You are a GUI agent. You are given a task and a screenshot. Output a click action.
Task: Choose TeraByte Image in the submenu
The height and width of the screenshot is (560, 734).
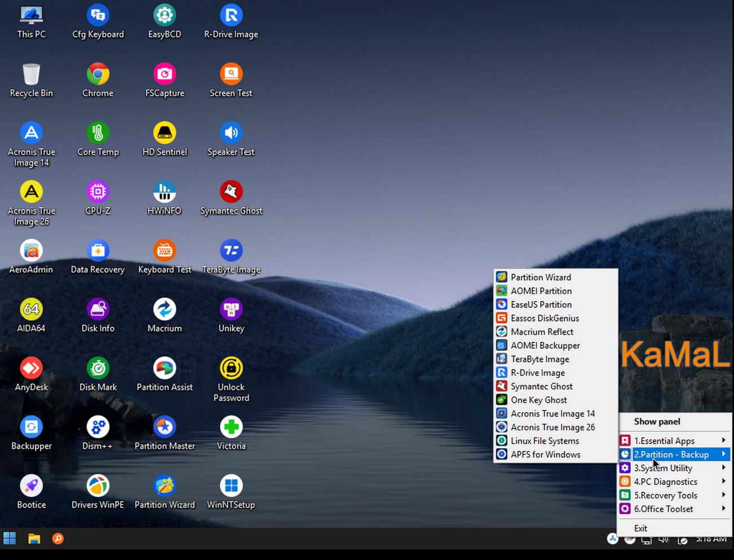pos(556,359)
